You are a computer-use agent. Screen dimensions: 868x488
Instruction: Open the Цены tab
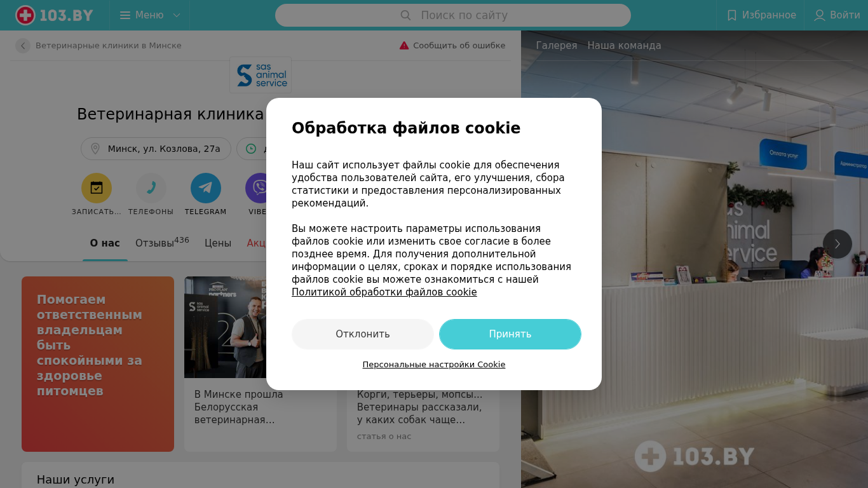[218, 243]
